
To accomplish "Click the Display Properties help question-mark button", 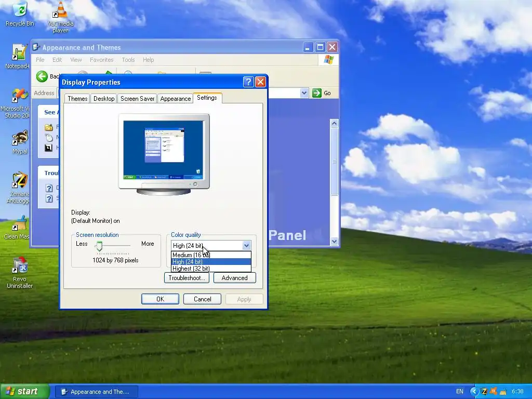I will click(x=248, y=82).
